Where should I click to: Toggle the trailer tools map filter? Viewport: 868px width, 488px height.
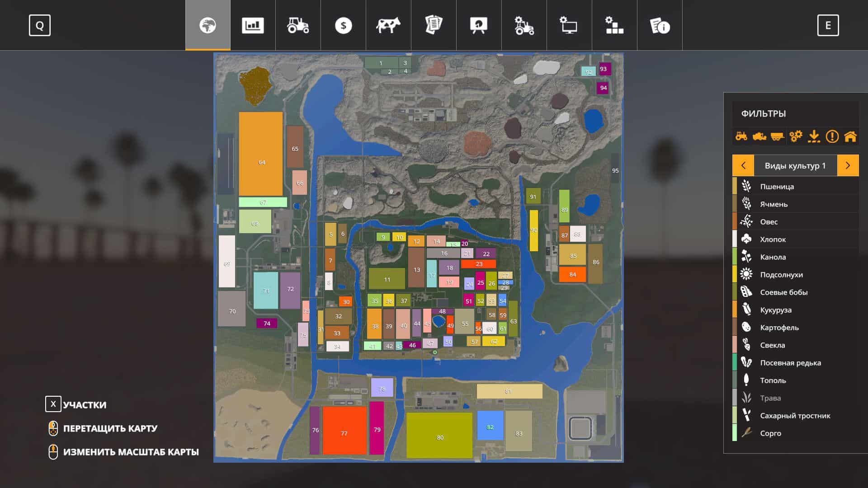point(777,136)
